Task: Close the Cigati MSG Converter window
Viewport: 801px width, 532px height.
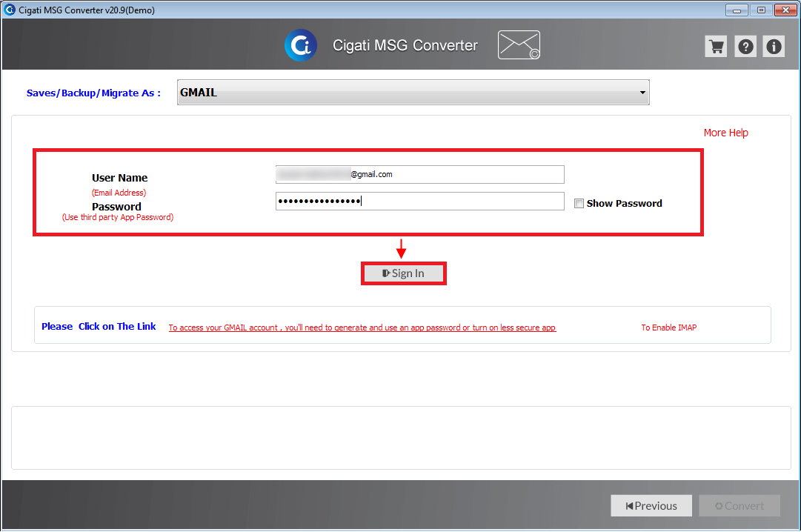Action: click(x=785, y=10)
